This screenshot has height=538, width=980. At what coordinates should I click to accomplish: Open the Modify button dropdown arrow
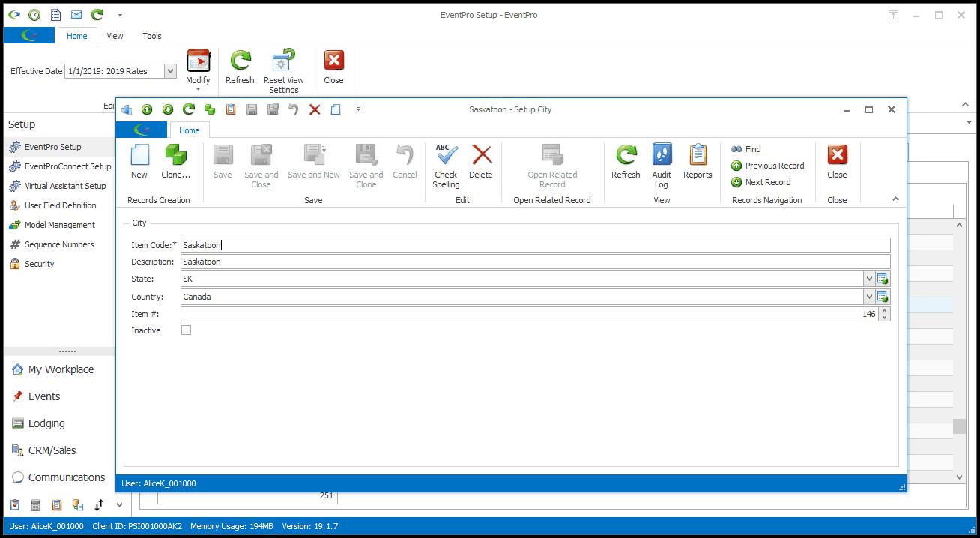click(x=198, y=90)
